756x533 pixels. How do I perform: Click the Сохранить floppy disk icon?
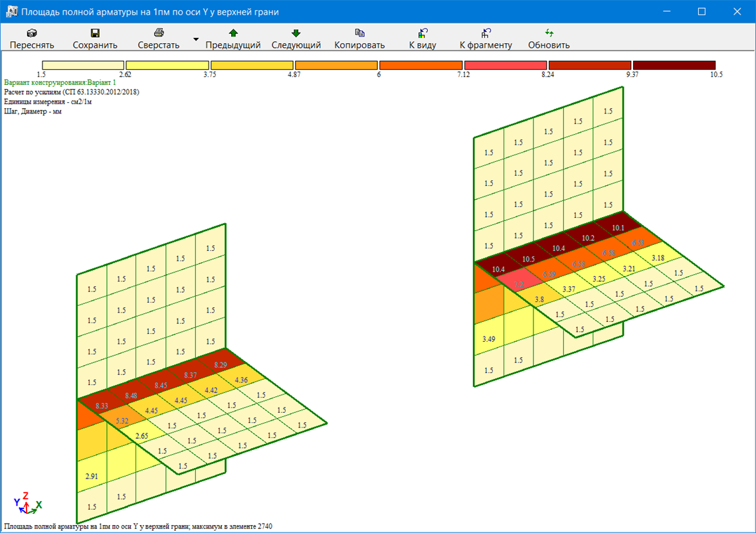pos(95,33)
